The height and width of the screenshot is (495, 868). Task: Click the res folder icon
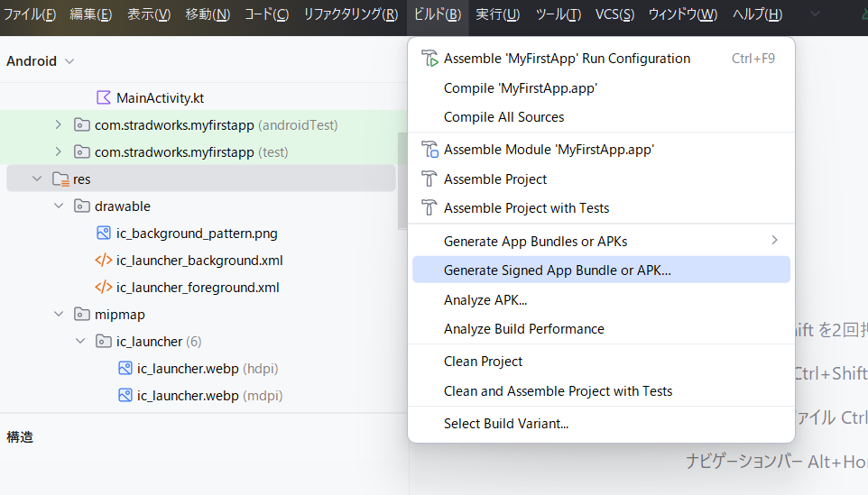[60, 179]
